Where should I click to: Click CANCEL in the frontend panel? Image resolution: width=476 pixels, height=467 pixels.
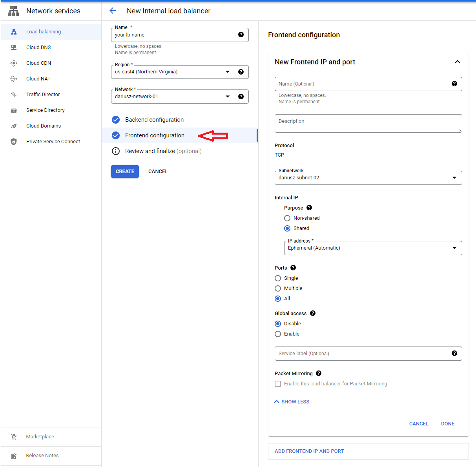(419, 424)
